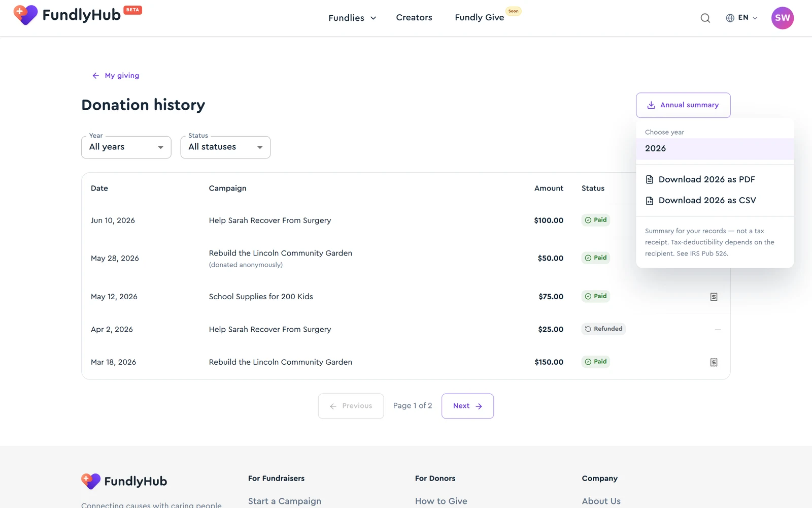Image resolution: width=812 pixels, height=508 pixels.
Task: Click the PDF file icon for 2026 download
Action: pyautogui.click(x=650, y=179)
